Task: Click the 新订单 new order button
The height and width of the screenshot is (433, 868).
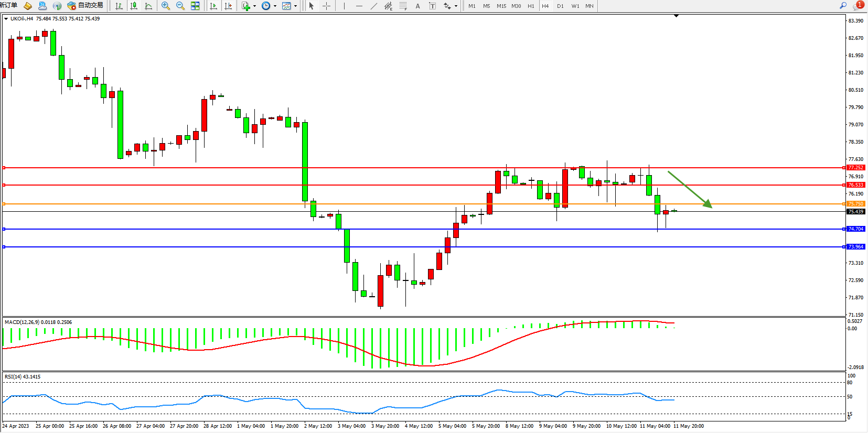Action: click(x=8, y=5)
